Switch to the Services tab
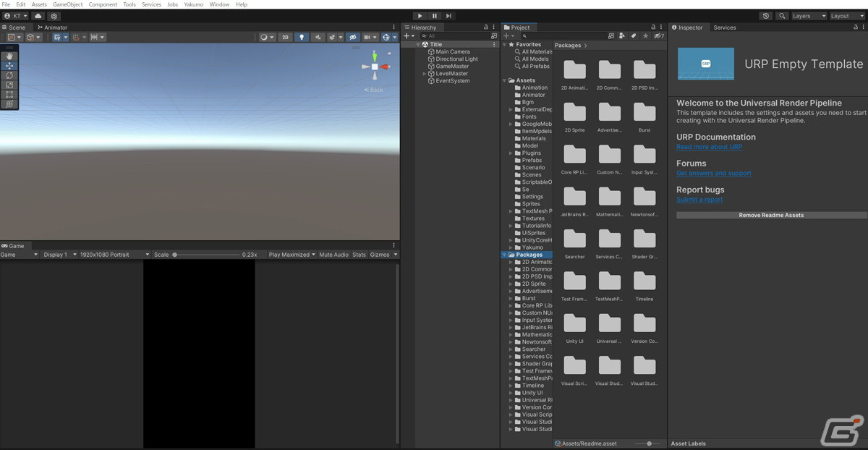Image resolution: width=868 pixels, height=450 pixels. pyautogui.click(x=724, y=27)
